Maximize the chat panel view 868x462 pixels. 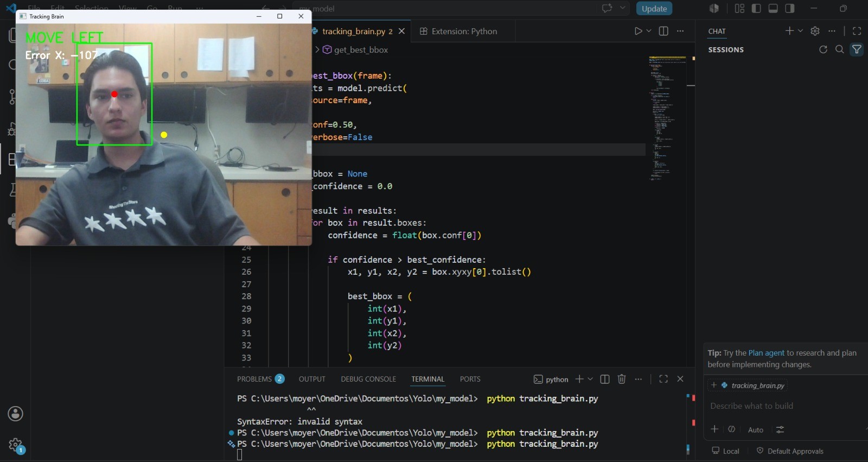point(857,31)
